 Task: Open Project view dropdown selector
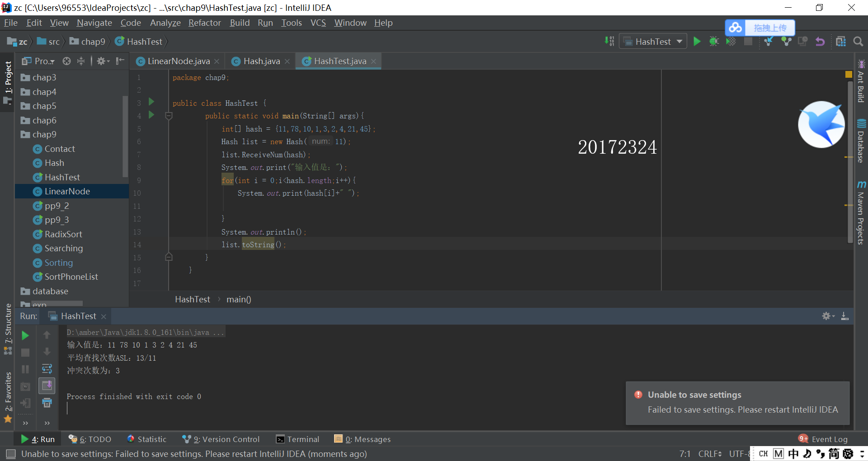[39, 61]
